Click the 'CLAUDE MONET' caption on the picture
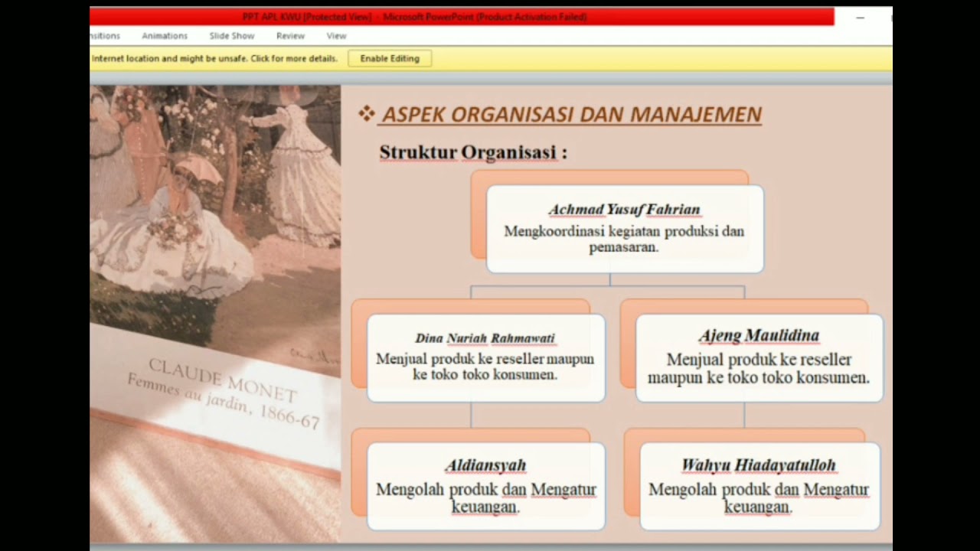The width and height of the screenshot is (980, 551). 222,380
